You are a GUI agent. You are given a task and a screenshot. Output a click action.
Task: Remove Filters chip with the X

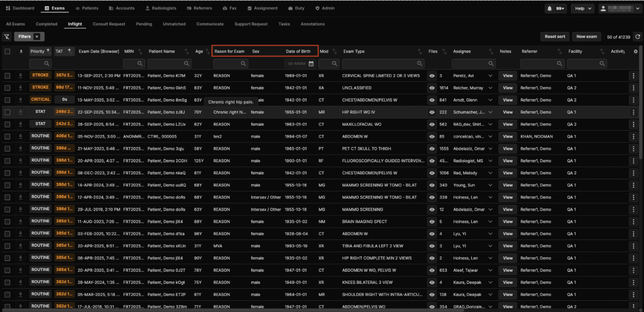point(37,37)
